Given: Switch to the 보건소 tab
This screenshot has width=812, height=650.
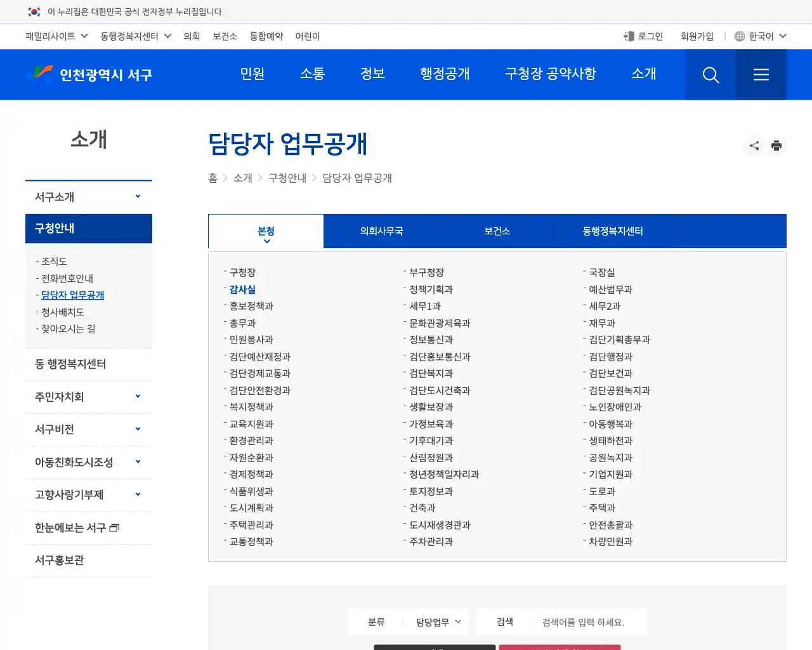Looking at the screenshot, I should point(497,231).
